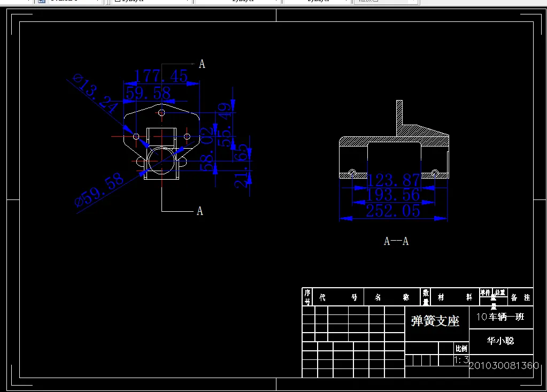Select the 1:3 scale value

point(461,359)
